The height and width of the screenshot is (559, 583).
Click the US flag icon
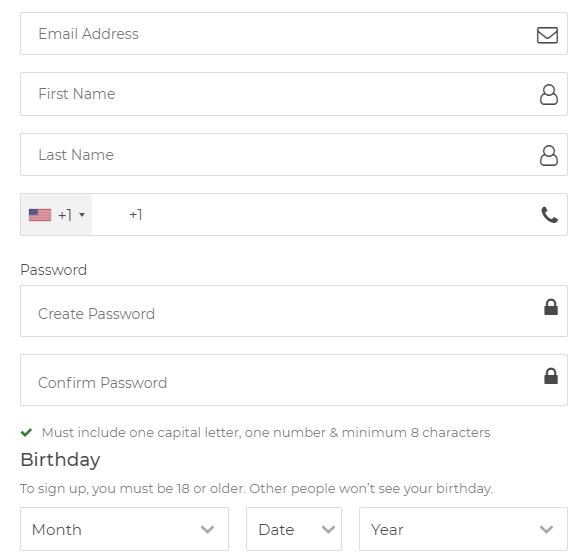[40, 215]
